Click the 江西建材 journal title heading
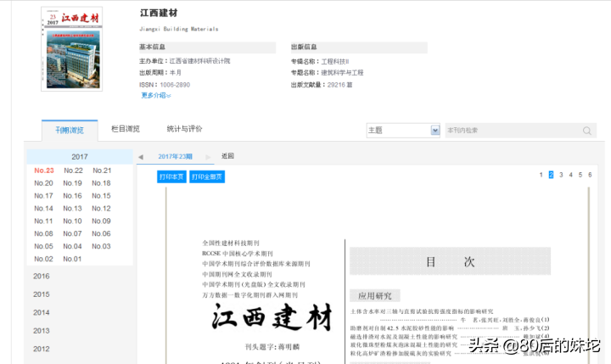611x364 pixels. [159, 13]
